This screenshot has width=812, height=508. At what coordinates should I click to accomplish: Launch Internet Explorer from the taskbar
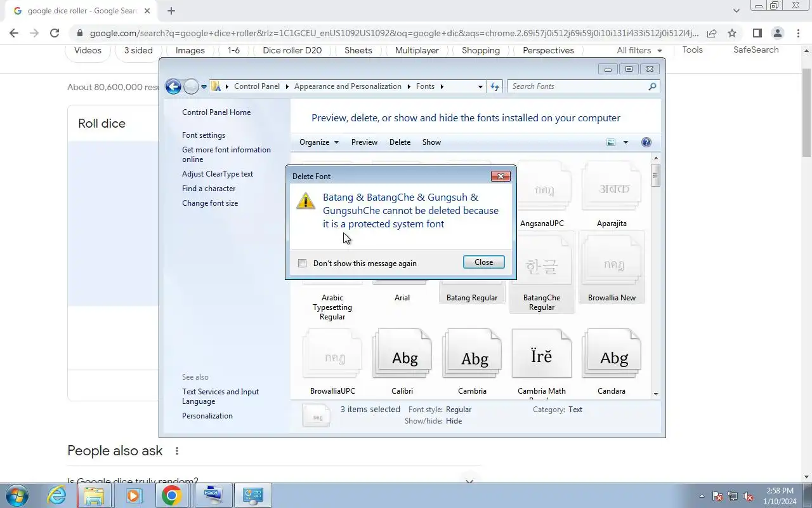click(x=57, y=495)
